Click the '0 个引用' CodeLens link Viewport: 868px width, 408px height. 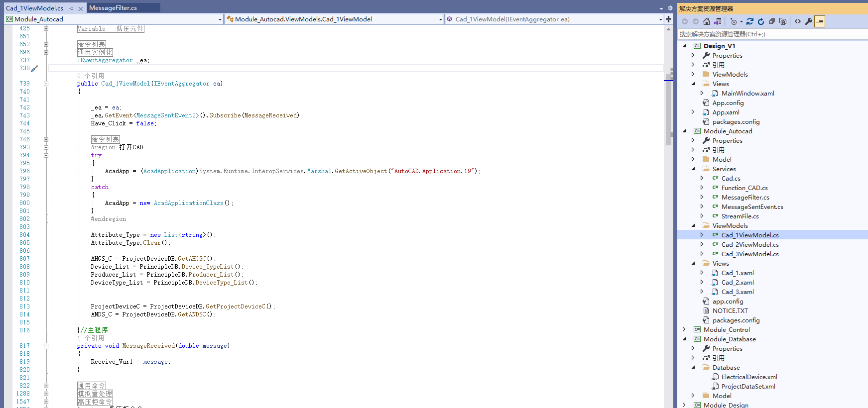(x=91, y=76)
